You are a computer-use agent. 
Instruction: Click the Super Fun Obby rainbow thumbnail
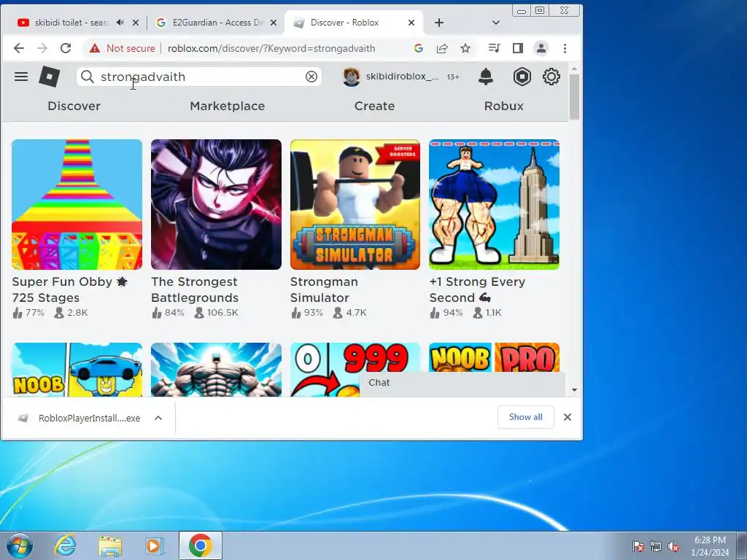(77, 204)
